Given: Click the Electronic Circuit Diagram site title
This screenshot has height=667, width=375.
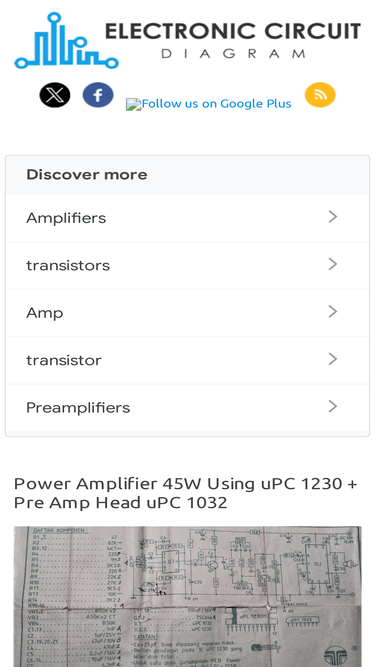Looking at the screenshot, I should tap(233, 40).
